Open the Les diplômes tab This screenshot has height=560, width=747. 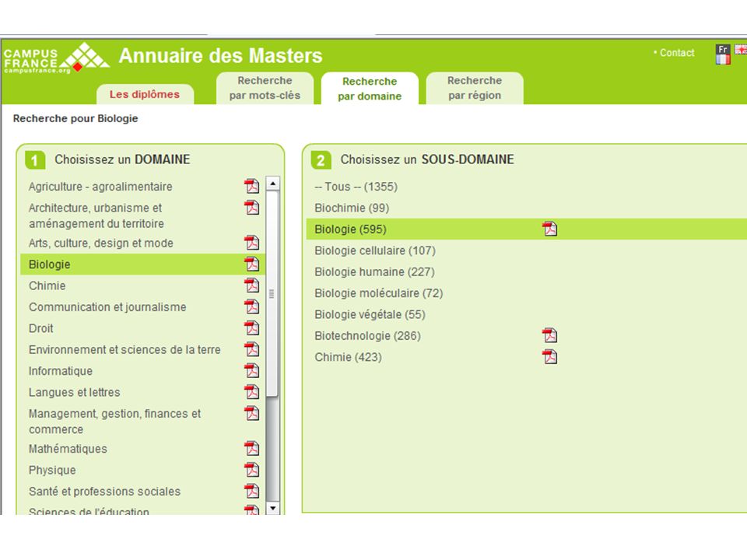tap(145, 94)
